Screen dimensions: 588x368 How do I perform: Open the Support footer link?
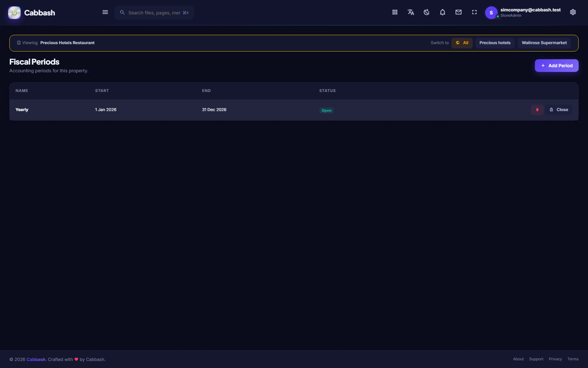click(536, 359)
